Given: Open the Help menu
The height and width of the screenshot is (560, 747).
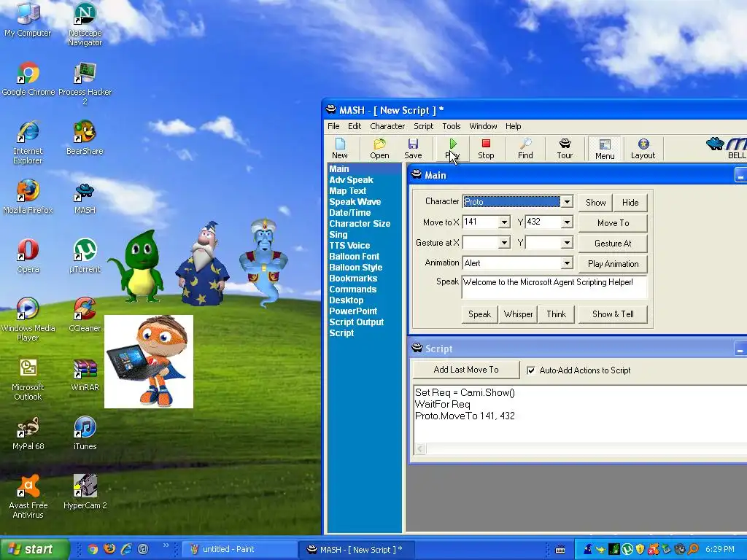Looking at the screenshot, I should click(x=513, y=126).
